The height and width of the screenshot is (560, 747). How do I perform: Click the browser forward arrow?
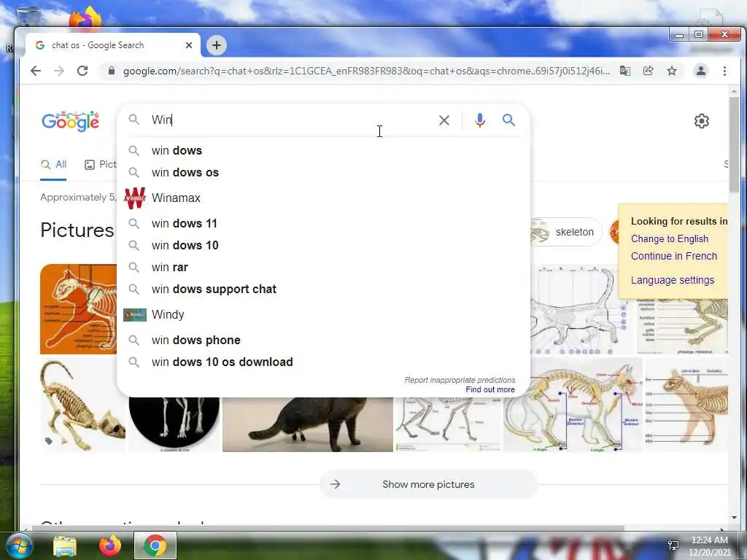(59, 71)
